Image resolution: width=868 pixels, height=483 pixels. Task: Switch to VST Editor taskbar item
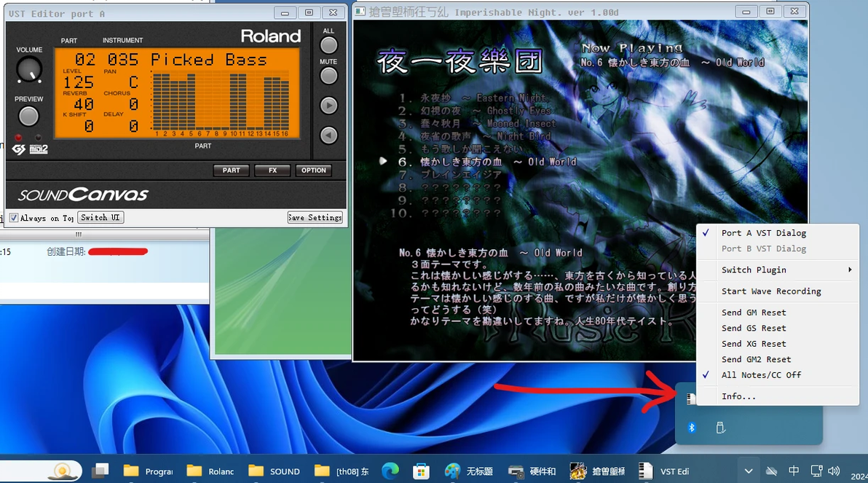[663, 471]
